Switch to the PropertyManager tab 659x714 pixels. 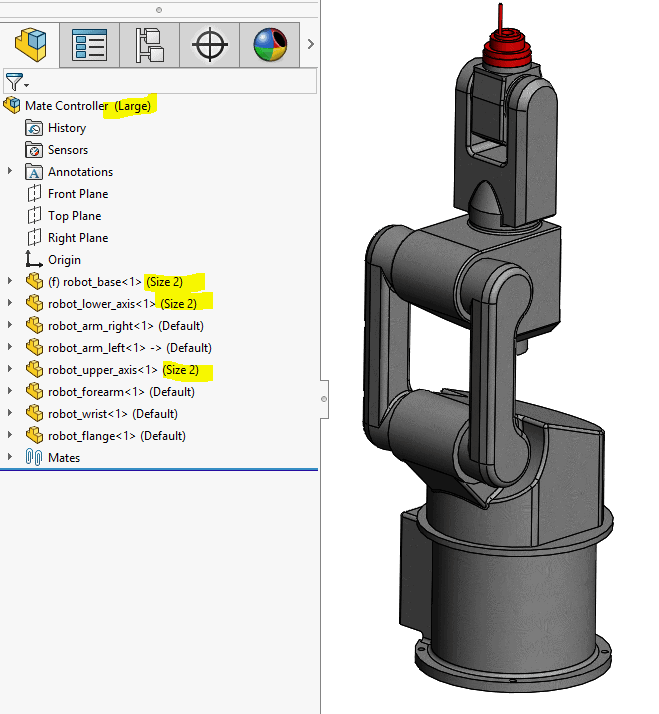[x=89, y=44]
